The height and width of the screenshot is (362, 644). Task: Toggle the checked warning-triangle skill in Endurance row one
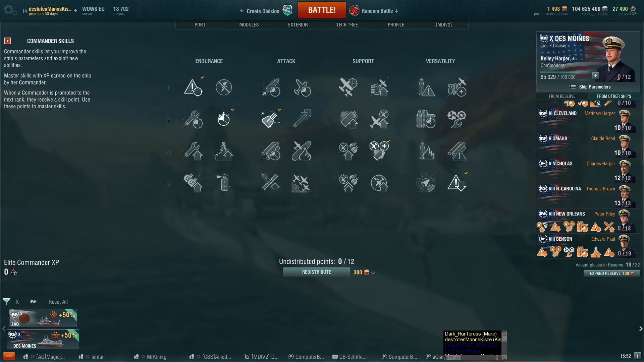pyautogui.click(x=193, y=87)
